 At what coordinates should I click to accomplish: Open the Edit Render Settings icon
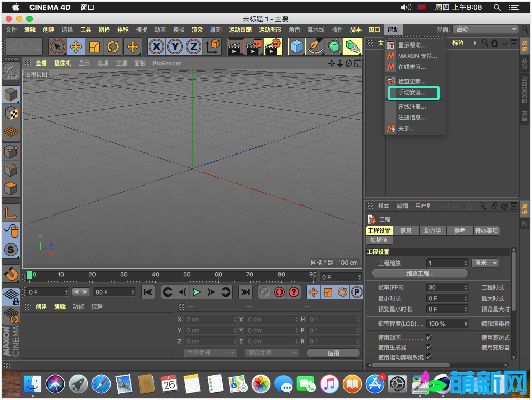pyautogui.click(x=273, y=47)
